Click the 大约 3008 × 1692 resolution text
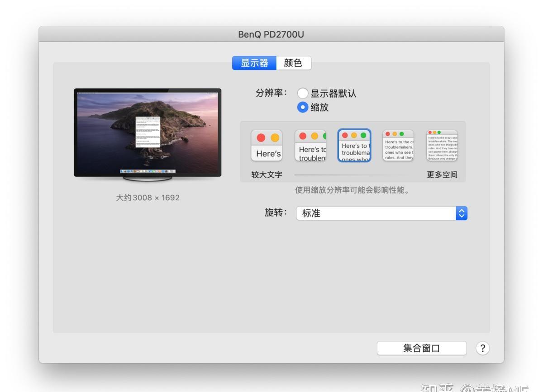The image size is (543, 392). tap(148, 198)
